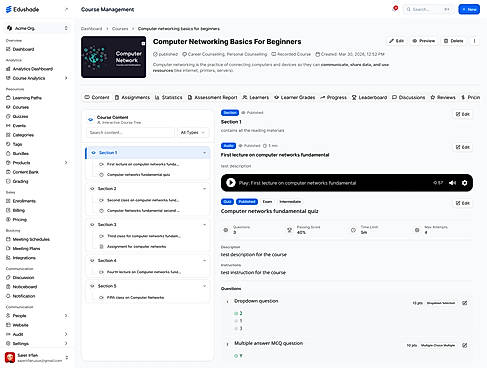Open Events in sidebar
Image resolution: width=487 pixels, height=368 pixels.
point(19,126)
